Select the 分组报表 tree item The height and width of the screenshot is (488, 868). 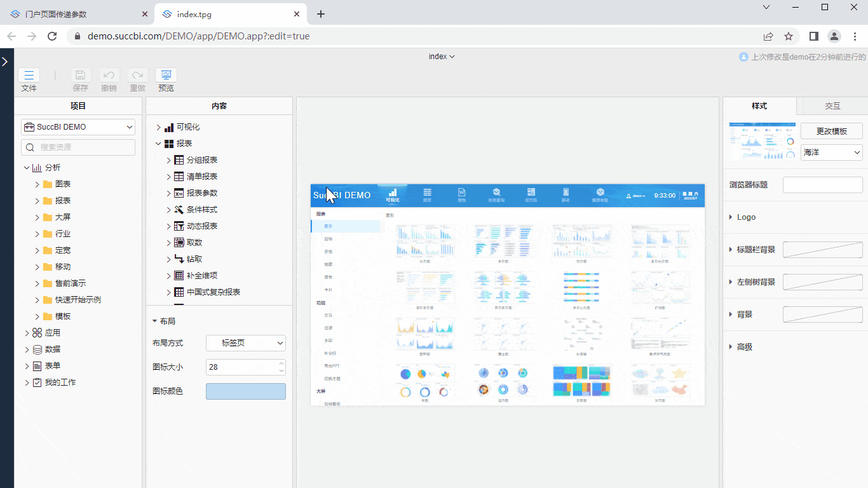point(202,160)
